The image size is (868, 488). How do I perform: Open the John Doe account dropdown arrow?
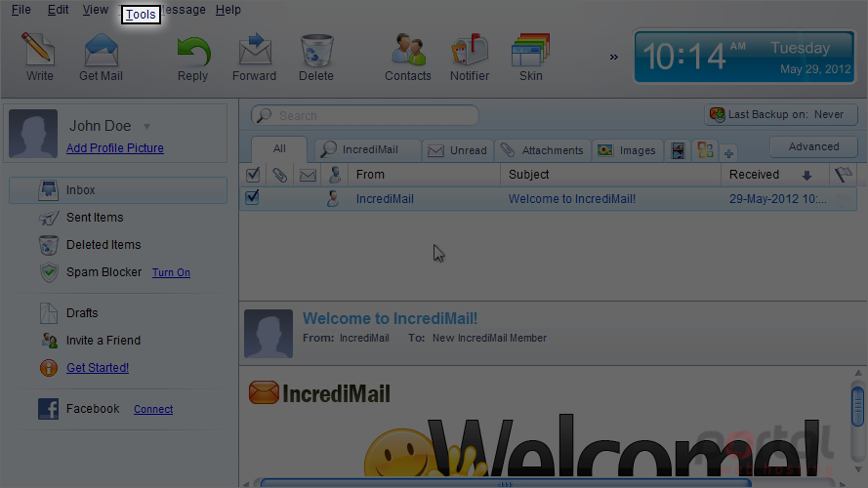pyautogui.click(x=146, y=127)
